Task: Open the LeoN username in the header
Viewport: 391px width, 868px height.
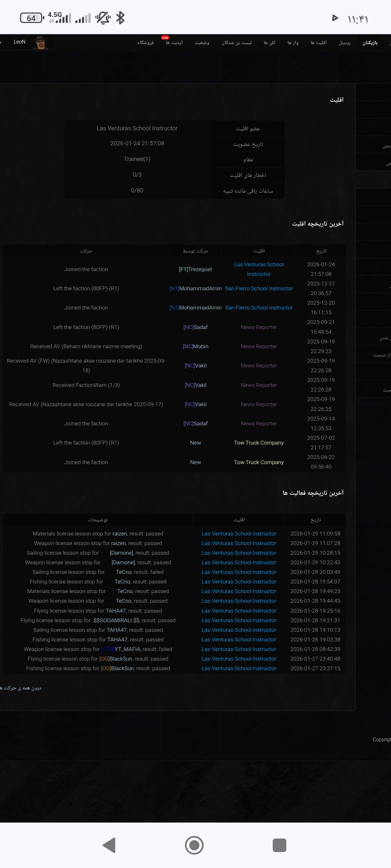Action: (19, 42)
